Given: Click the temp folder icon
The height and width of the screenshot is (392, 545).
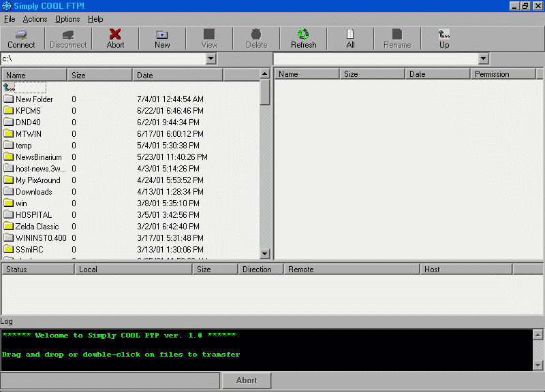Looking at the screenshot, I should point(8,145).
